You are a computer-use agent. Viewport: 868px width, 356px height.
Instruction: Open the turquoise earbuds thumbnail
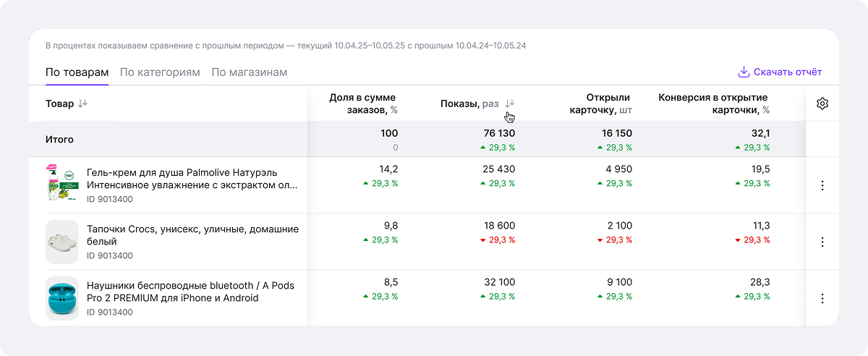coord(61,298)
